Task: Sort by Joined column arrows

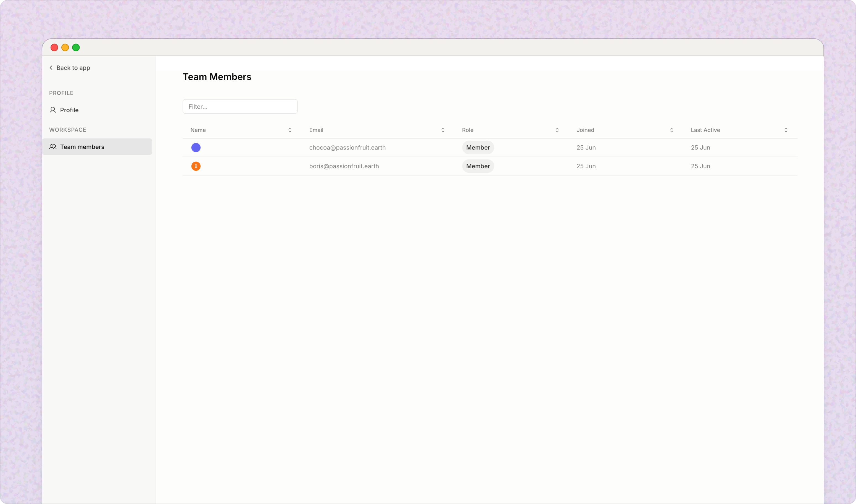Action: coord(671,130)
